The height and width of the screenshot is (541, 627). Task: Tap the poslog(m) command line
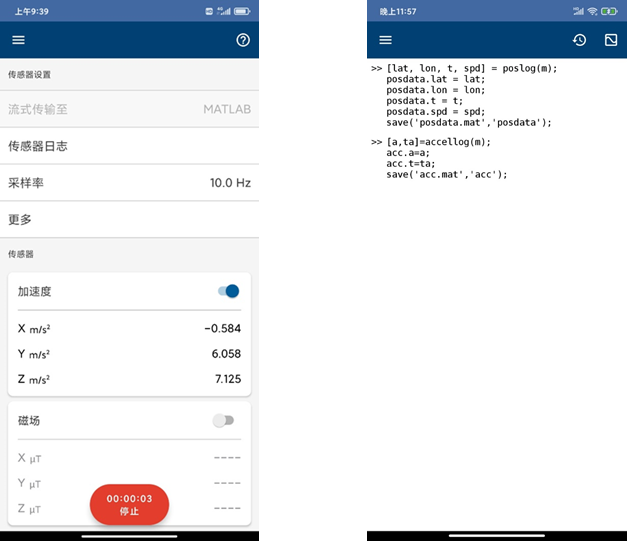pyautogui.click(x=471, y=68)
